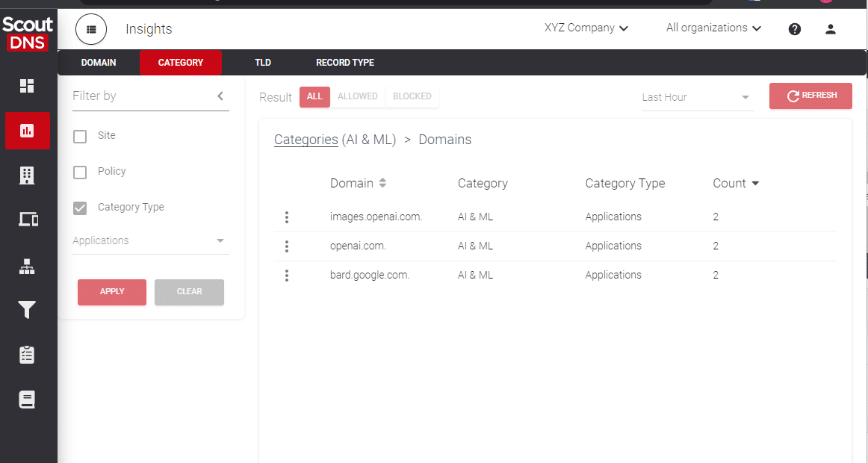This screenshot has height=463, width=868.
Task: Switch to the DOMAIN tab
Action: point(99,63)
